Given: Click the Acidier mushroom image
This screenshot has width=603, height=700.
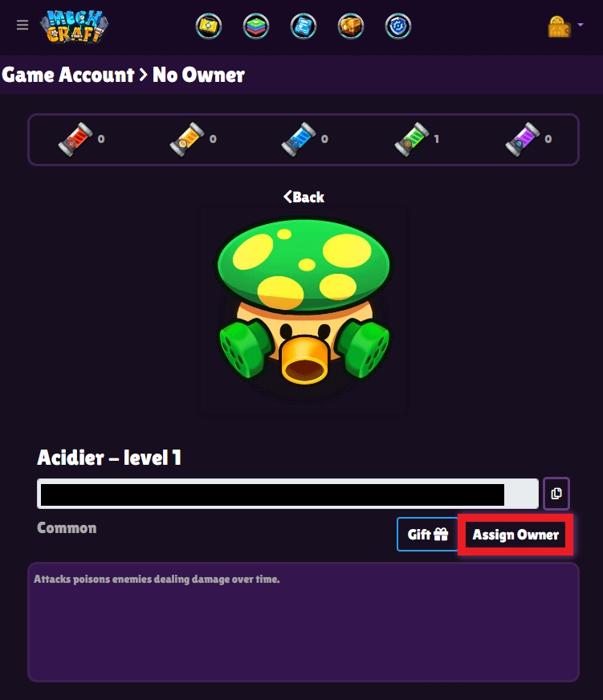Looking at the screenshot, I should coord(304,311).
